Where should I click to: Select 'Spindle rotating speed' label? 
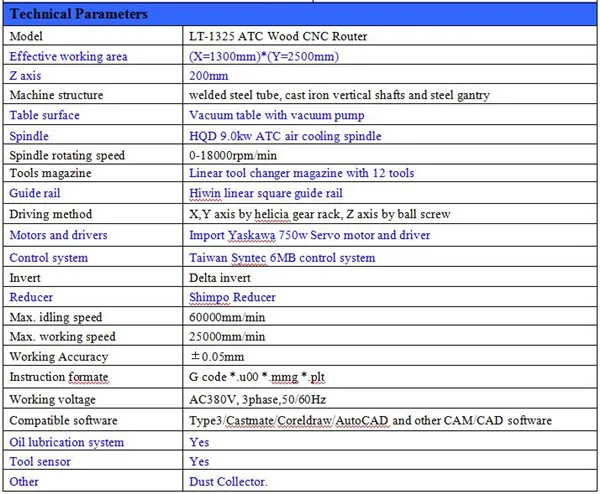click(x=67, y=155)
